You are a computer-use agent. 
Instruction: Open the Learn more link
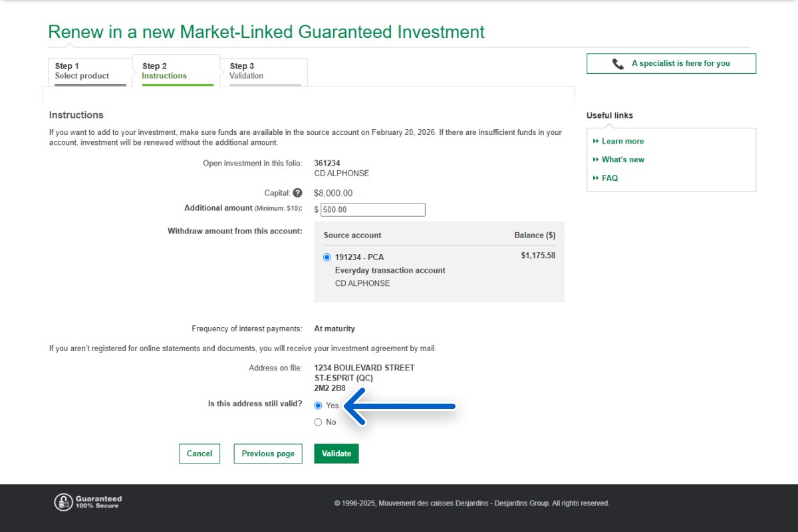click(x=622, y=141)
